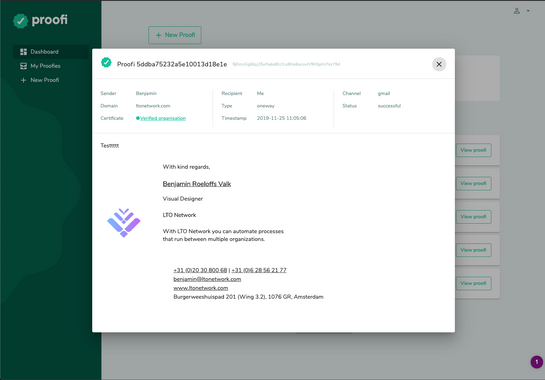Click the light green hash string in dialog header
545x380 pixels.
tap(286, 64)
